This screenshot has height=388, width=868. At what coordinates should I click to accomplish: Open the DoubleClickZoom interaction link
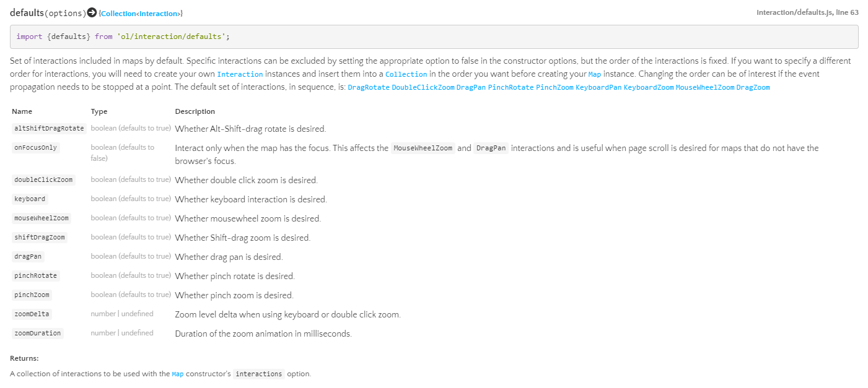[x=423, y=87]
